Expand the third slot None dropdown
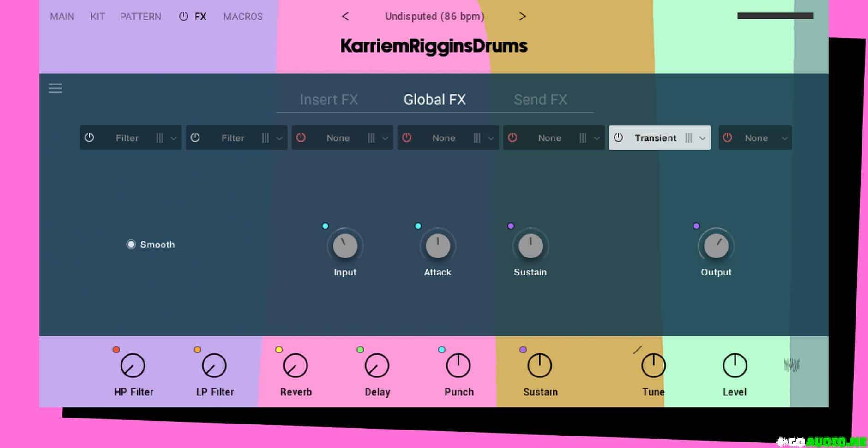The width and height of the screenshot is (868, 448). (385, 138)
